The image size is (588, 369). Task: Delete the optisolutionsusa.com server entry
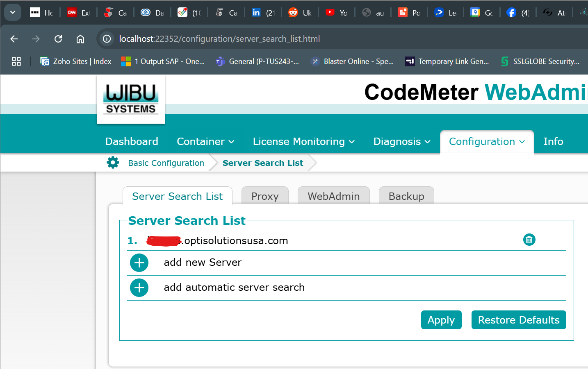[x=529, y=240]
